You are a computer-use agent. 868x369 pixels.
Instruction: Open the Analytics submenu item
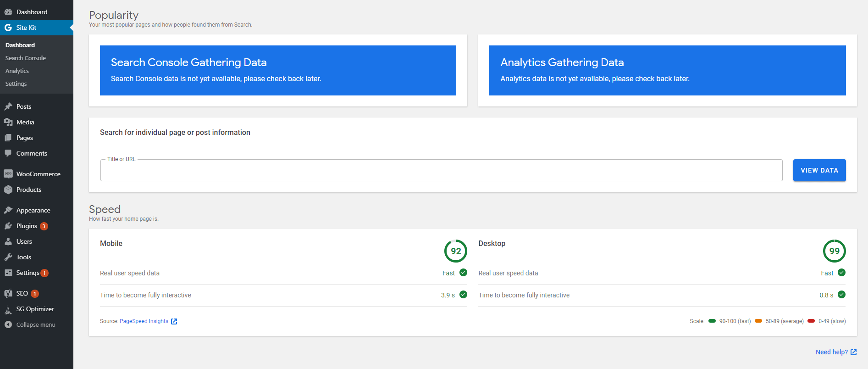pyautogui.click(x=17, y=71)
